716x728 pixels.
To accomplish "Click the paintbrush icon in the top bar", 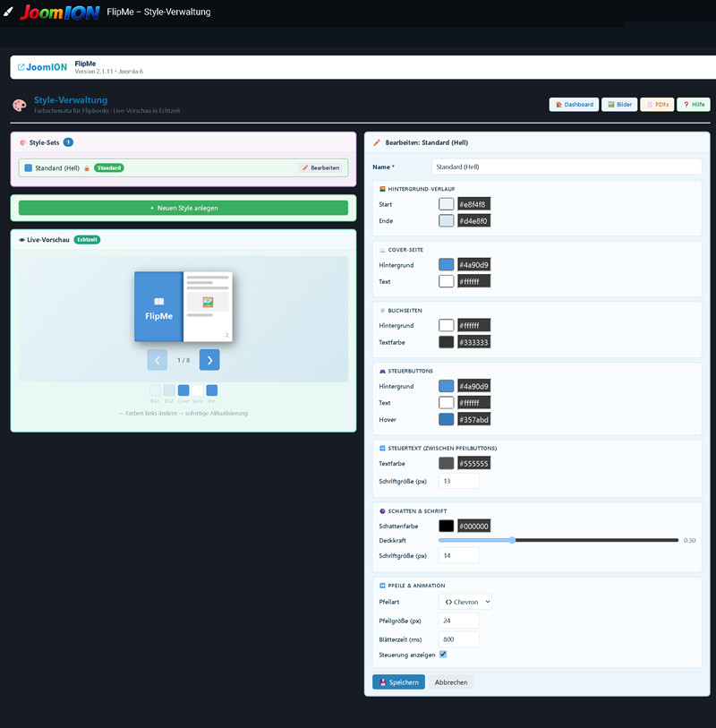I will point(8,11).
